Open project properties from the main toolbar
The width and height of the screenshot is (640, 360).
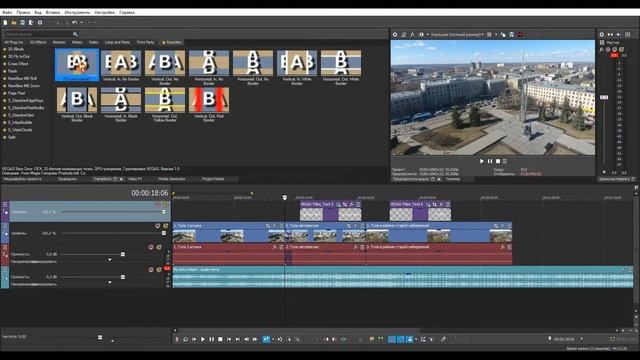[x=40, y=22]
